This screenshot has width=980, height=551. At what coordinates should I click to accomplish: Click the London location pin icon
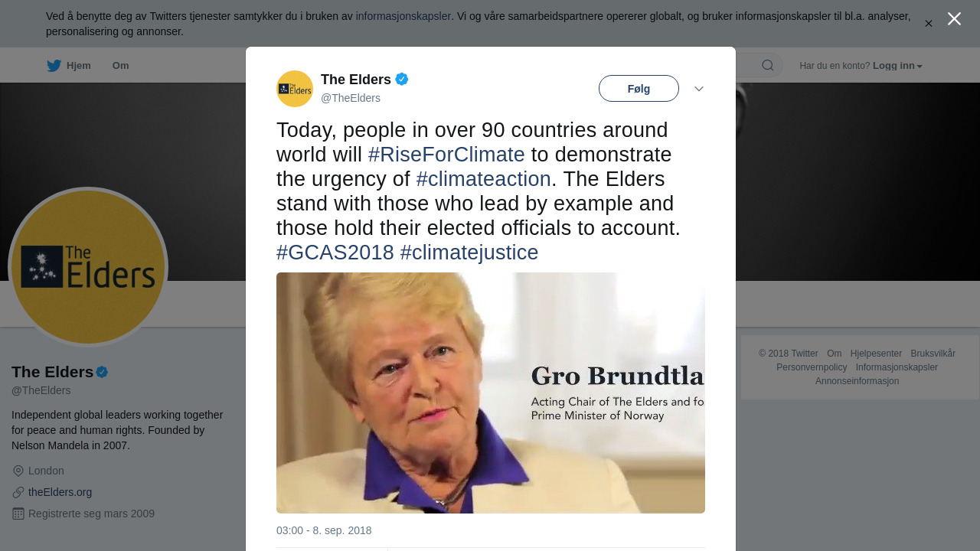click(x=18, y=471)
